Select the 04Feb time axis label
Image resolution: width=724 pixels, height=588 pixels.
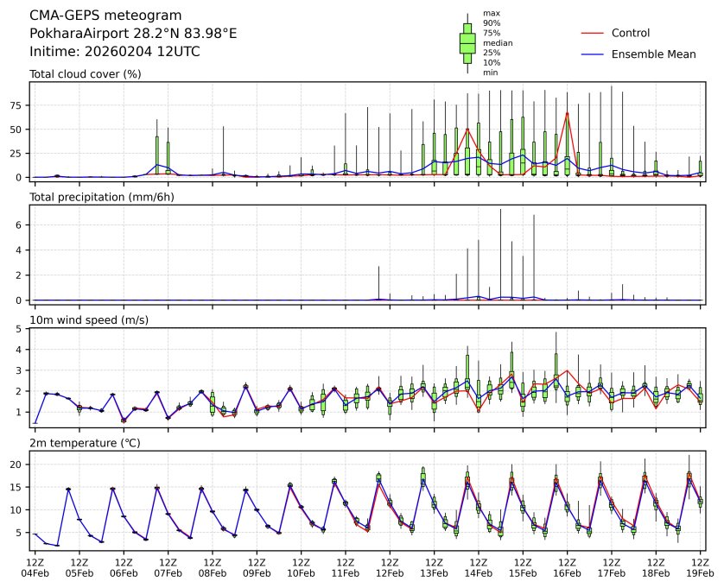tap(35, 572)
